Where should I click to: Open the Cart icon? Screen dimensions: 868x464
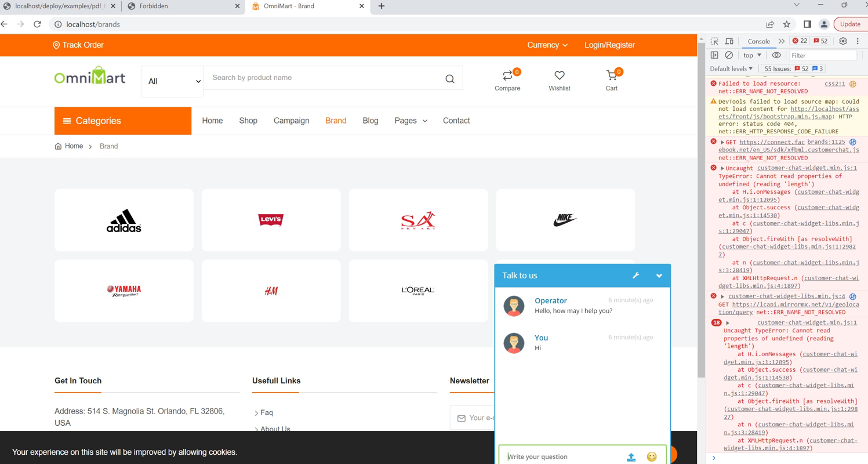coord(612,75)
